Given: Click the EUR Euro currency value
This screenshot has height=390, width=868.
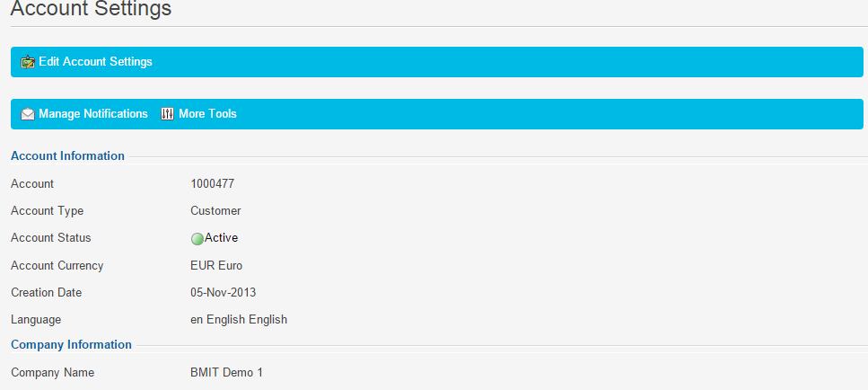Looking at the screenshot, I should 216,265.
